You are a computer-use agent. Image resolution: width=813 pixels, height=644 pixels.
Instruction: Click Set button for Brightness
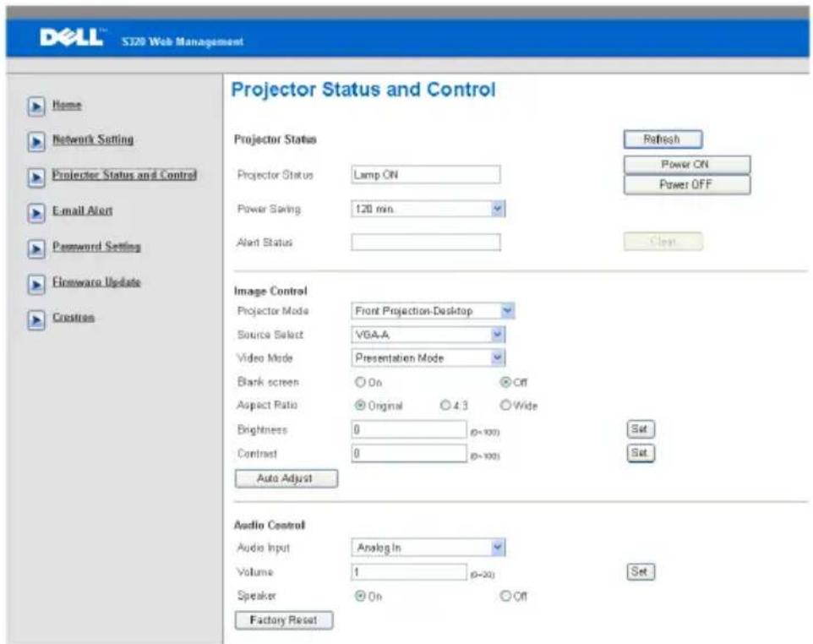(x=641, y=429)
